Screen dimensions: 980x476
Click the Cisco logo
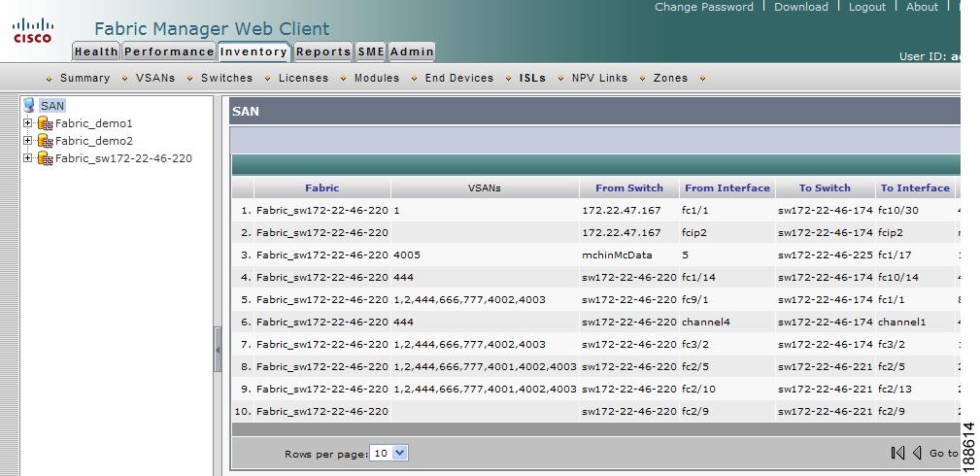33,30
